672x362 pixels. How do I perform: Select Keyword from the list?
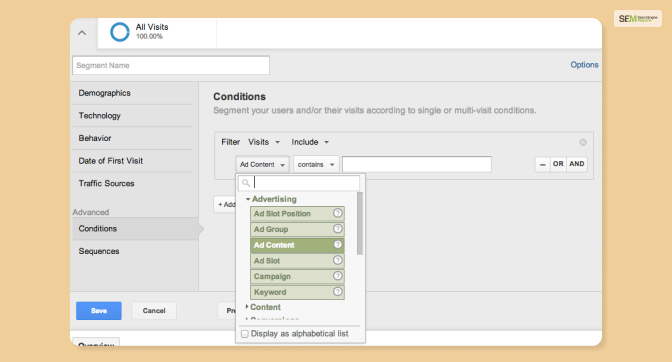click(297, 292)
